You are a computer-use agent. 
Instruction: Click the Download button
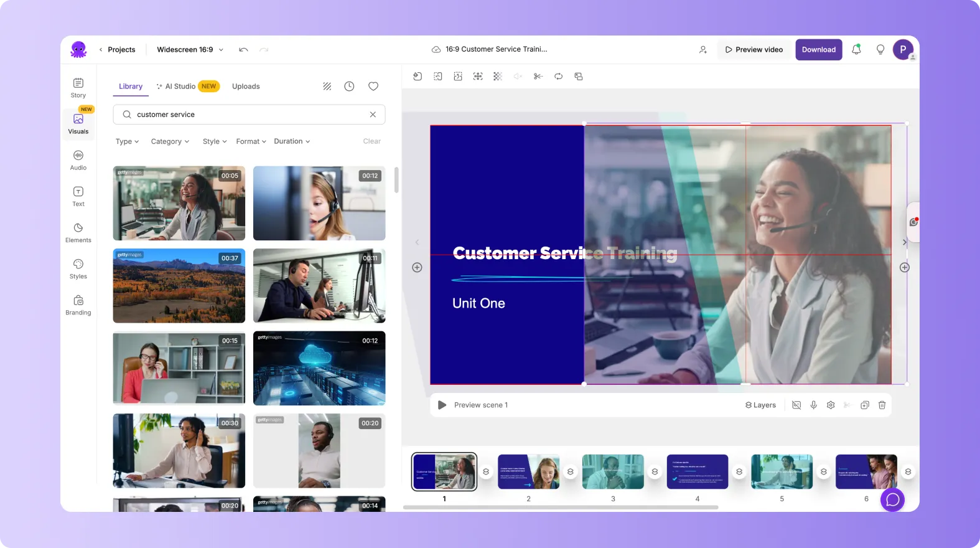[818, 50]
